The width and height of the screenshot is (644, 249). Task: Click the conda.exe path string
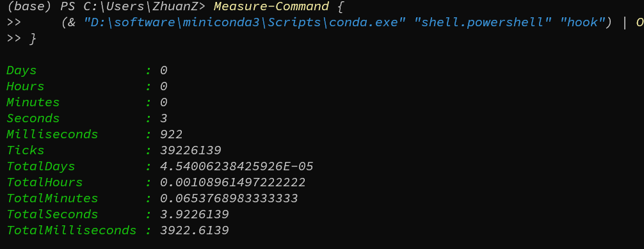click(241, 22)
